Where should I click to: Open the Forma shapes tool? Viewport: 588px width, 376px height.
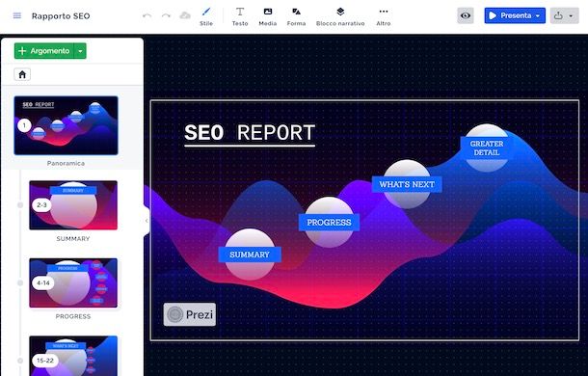point(296,16)
